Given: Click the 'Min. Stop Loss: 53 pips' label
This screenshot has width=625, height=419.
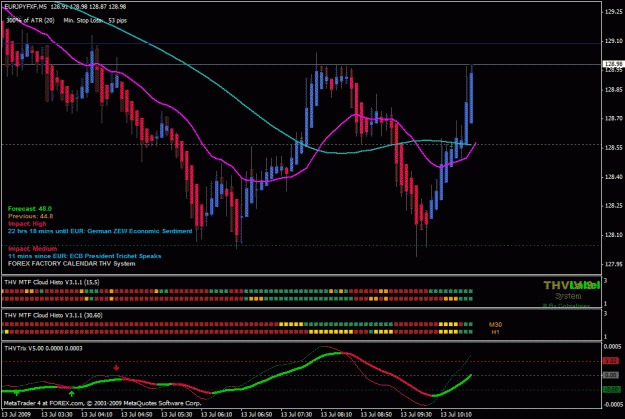Looking at the screenshot, I should click(95, 20).
